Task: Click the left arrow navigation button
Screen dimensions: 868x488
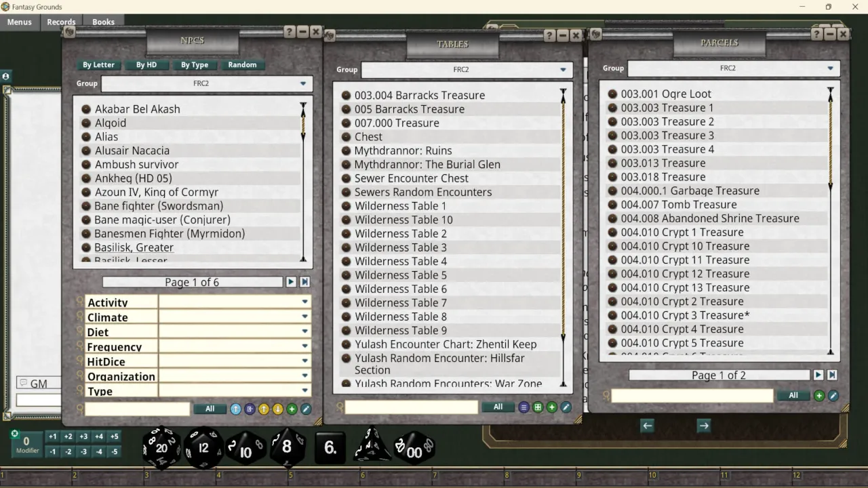Action: [x=647, y=426]
